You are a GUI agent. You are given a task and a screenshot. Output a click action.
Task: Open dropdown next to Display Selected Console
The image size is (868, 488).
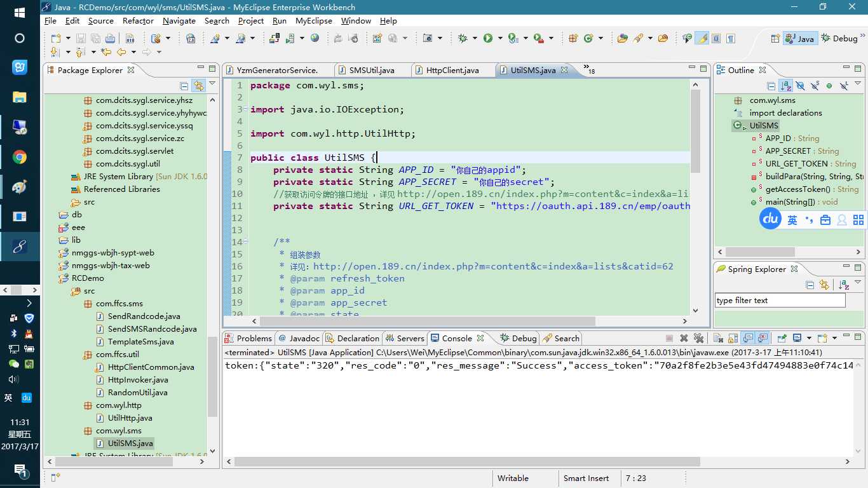coord(808,339)
